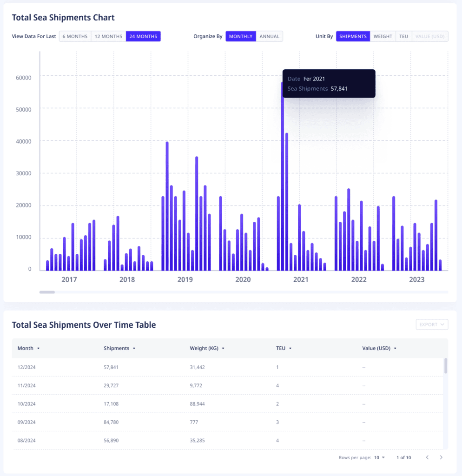Click weight value 88,944
The image size is (462, 476).
click(x=198, y=404)
